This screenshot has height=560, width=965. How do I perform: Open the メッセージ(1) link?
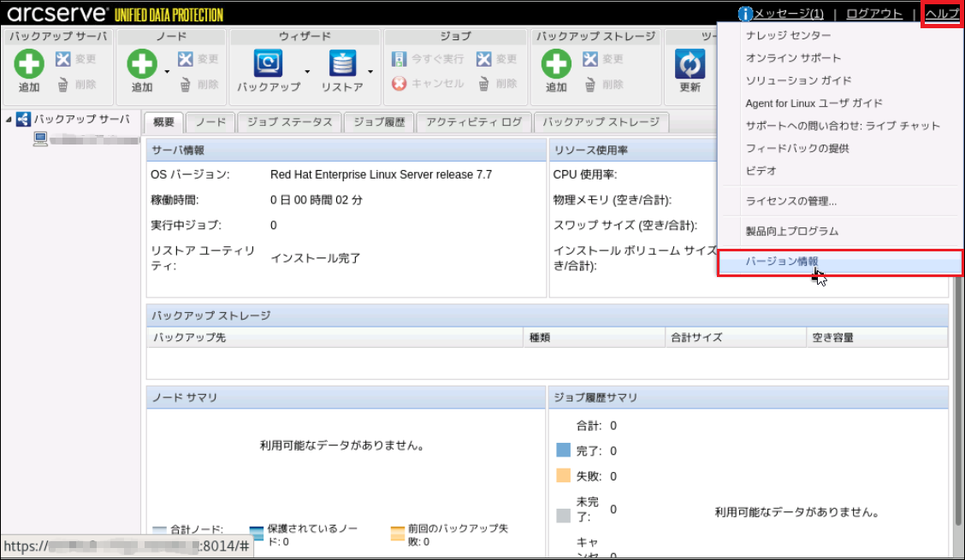787,14
